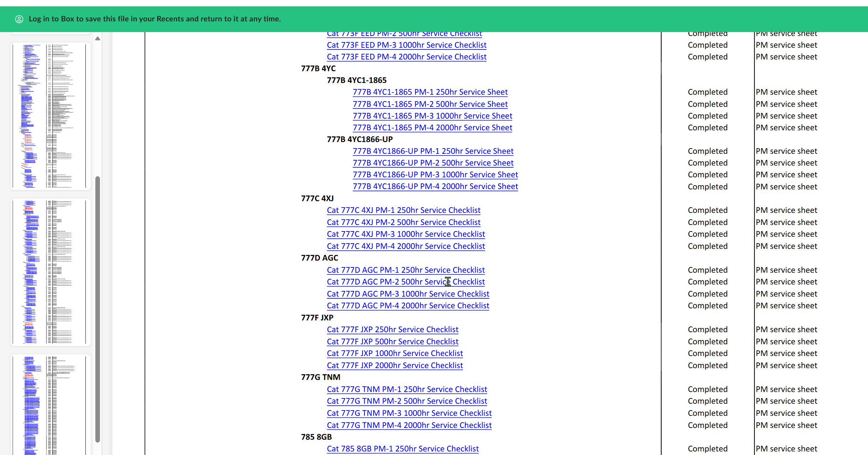Open 777B 4YC1-1865 PM-1 250hr Service Sheet
This screenshot has height=455, width=868.
[430, 92]
